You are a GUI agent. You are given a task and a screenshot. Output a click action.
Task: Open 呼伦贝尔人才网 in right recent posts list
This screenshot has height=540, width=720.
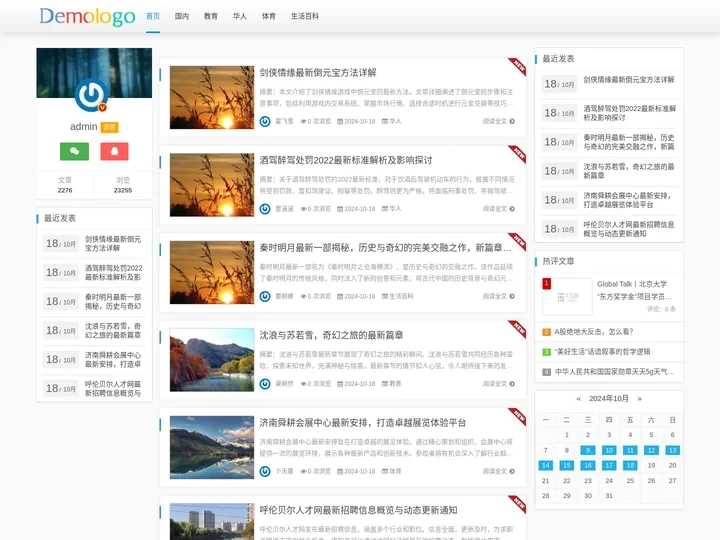628,229
